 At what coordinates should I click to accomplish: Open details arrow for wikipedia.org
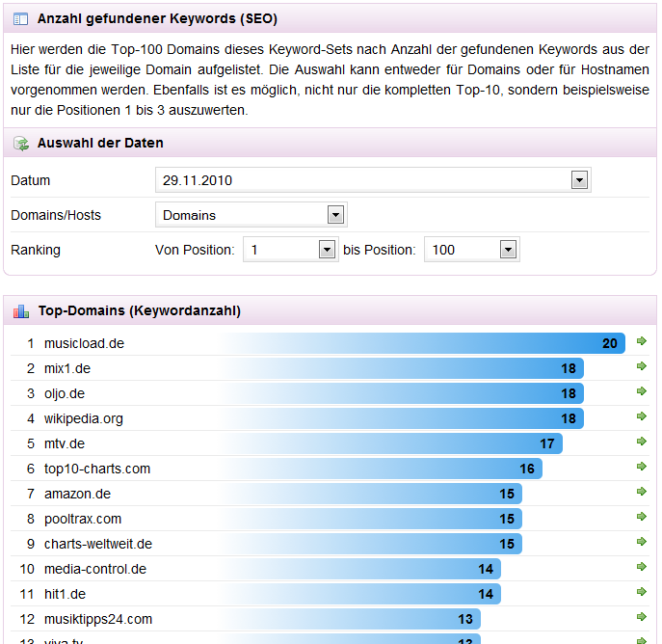point(642,416)
